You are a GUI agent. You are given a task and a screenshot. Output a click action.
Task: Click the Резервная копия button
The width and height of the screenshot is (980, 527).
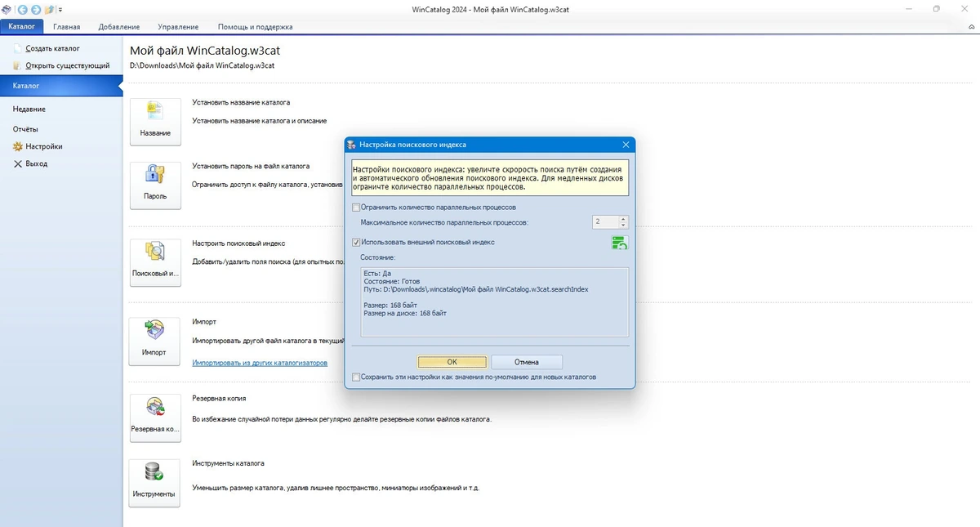(x=155, y=418)
